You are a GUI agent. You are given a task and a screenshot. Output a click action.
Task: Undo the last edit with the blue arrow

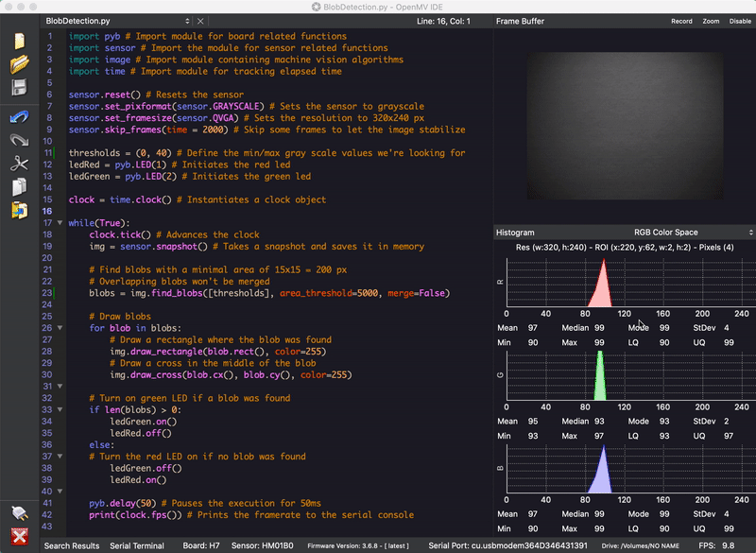tap(19, 116)
